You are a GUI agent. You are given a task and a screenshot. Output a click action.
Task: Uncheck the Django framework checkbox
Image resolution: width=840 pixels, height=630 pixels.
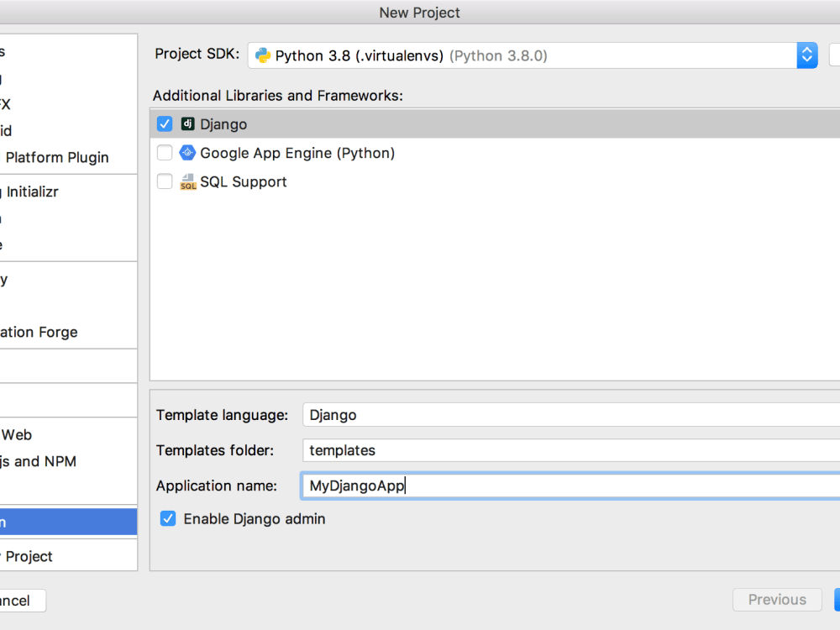[165, 123]
